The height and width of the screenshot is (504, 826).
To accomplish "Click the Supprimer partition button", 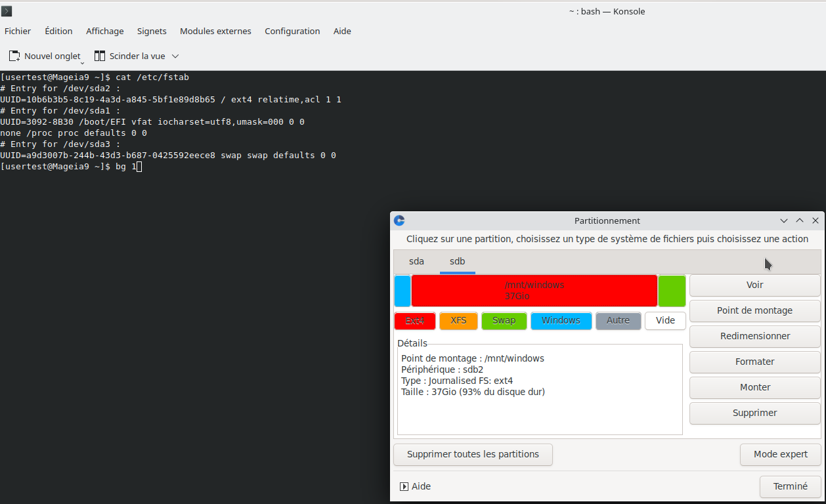I will [x=755, y=413].
